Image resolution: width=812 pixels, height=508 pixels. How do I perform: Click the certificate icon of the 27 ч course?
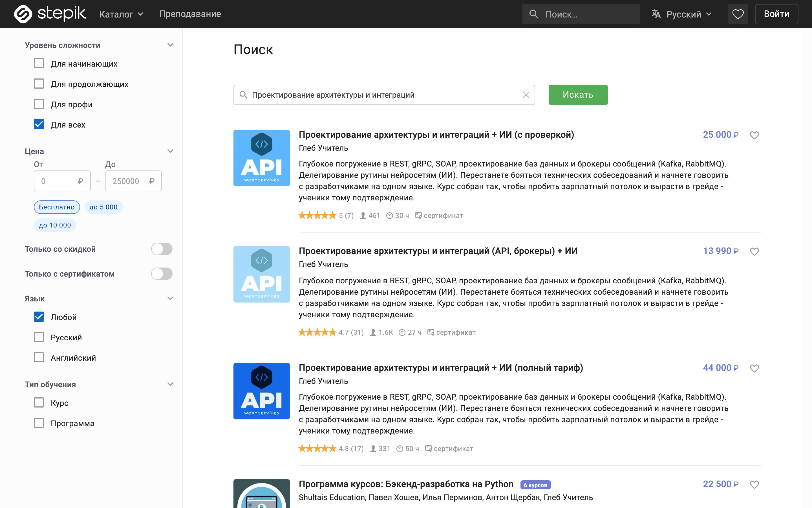pyautogui.click(x=431, y=332)
